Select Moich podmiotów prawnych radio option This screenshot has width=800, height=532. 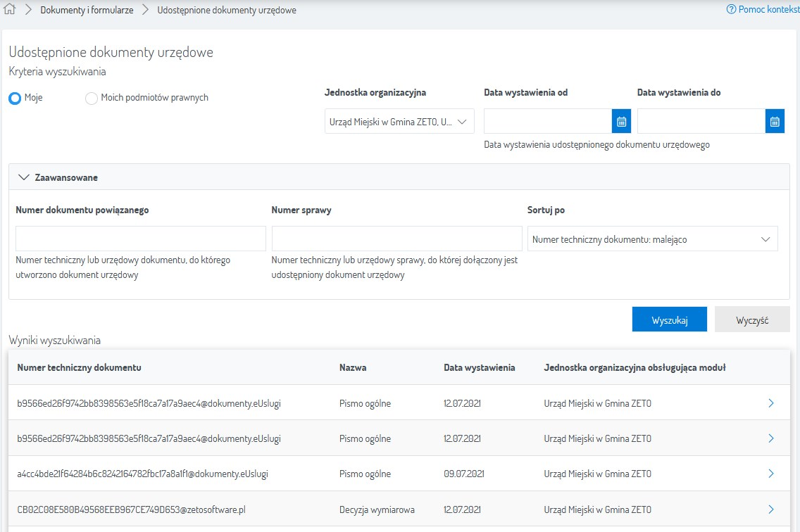(92, 99)
